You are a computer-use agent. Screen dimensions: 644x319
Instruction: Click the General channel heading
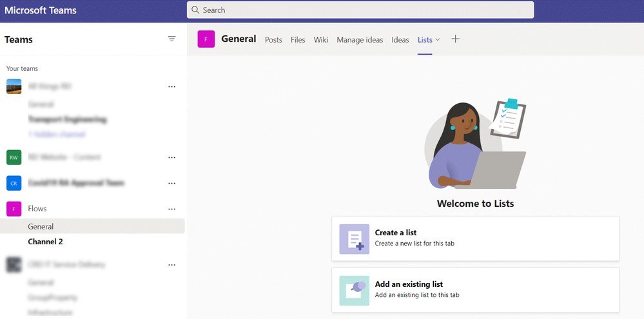[239, 39]
